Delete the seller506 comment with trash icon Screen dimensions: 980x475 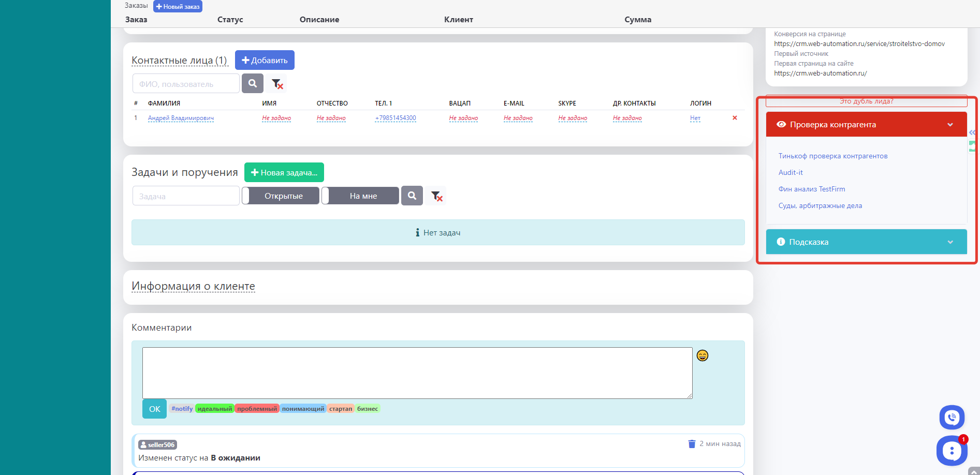pyautogui.click(x=691, y=444)
